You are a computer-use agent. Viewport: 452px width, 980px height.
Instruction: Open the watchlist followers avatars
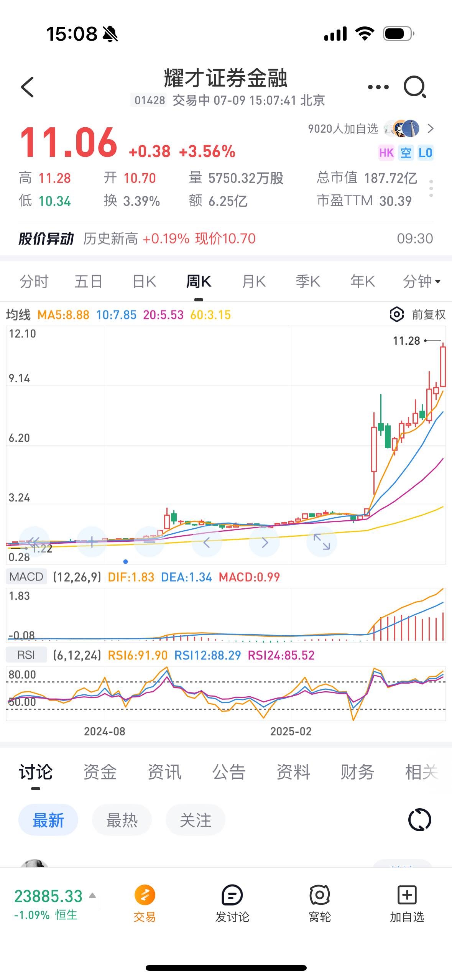[x=402, y=128]
